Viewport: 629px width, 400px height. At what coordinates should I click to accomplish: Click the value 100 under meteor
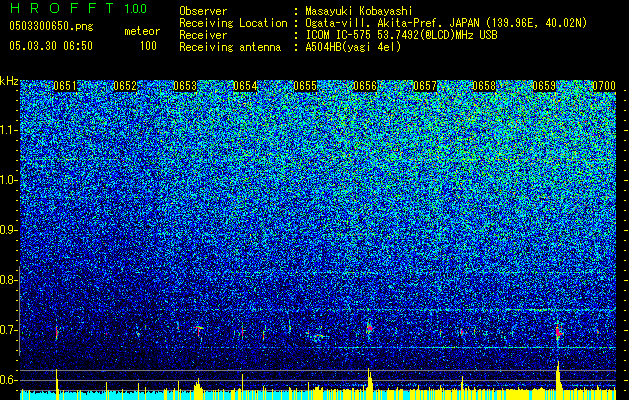[x=148, y=46]
